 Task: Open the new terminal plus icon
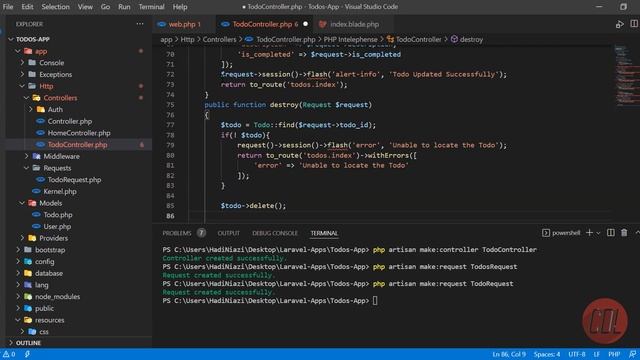589,233
